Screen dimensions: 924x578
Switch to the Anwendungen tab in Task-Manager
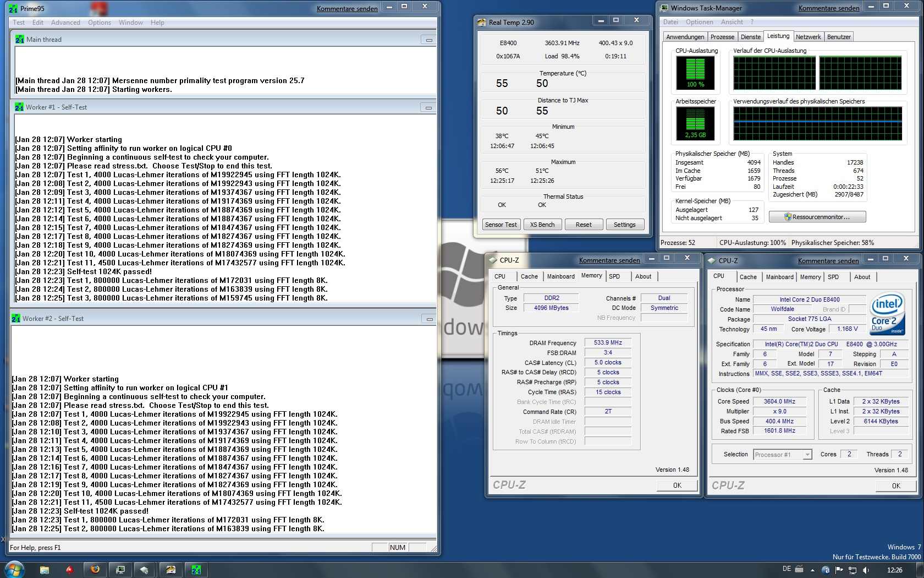tap(685, 37)
